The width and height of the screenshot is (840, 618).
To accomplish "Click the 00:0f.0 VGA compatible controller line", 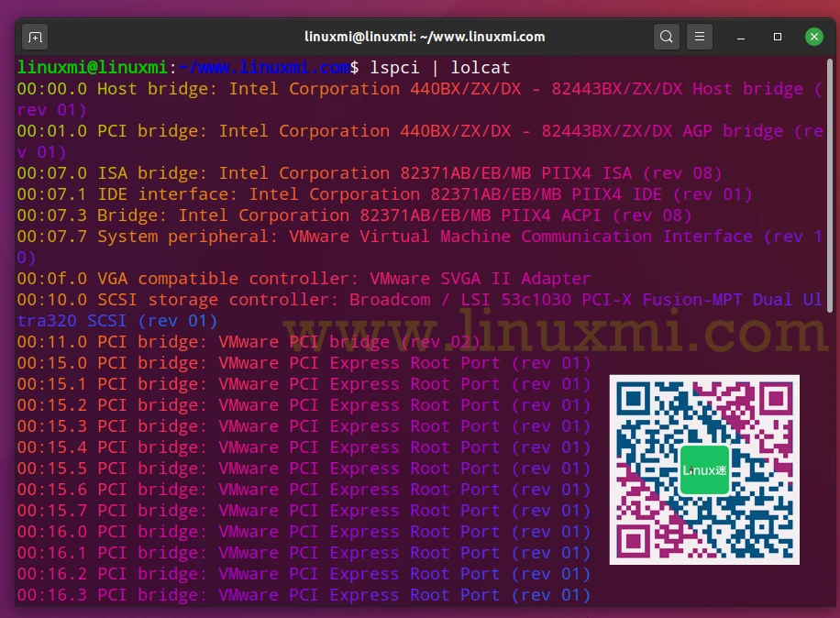I will (x=304, y=279).
